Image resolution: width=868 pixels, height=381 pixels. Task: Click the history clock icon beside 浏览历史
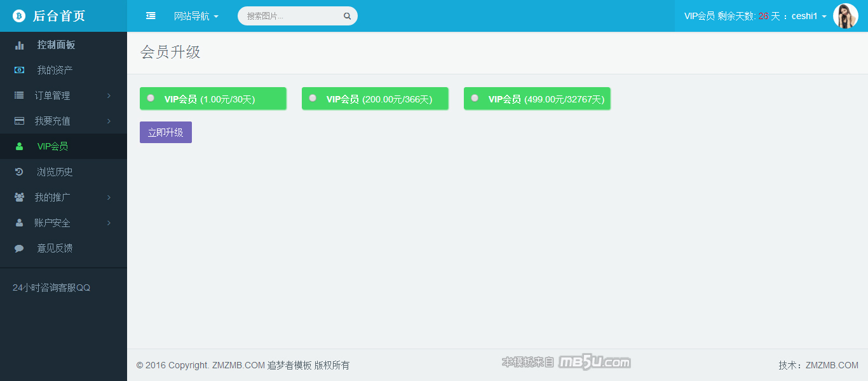[x=20, y=172]
